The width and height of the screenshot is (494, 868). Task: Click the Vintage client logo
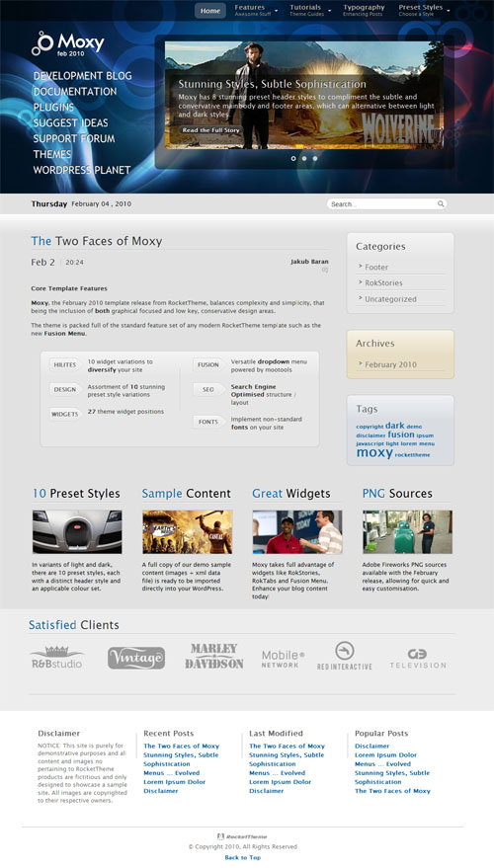tap(136, 658)
